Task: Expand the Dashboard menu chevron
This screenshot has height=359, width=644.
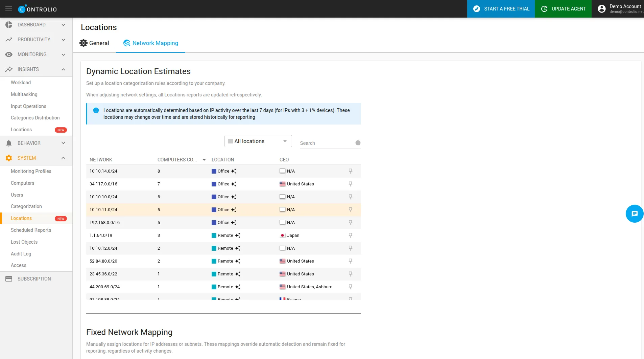Action: [63, 25]
